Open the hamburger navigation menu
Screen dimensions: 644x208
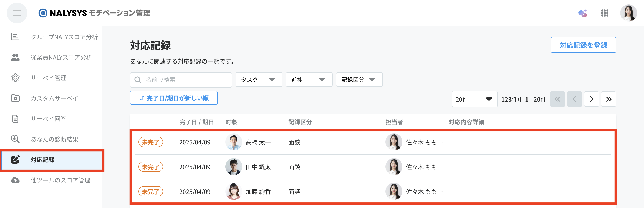pos(17,13)
